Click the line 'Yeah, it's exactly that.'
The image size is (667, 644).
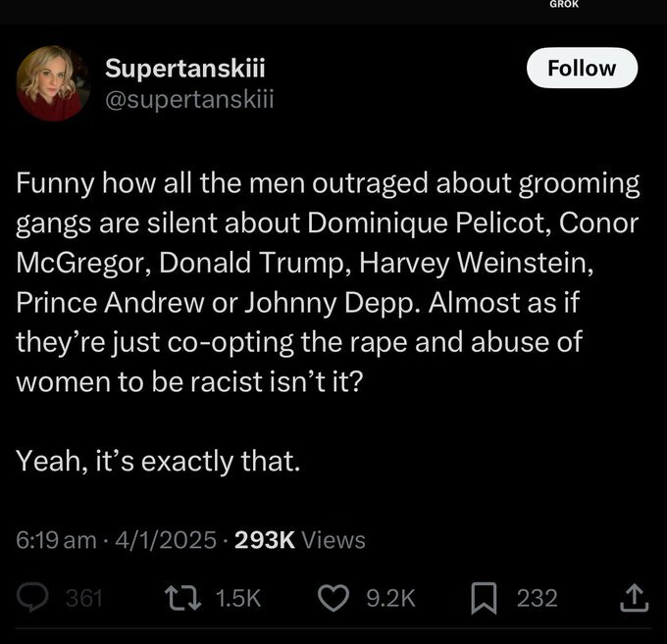(x=158, y=461)
